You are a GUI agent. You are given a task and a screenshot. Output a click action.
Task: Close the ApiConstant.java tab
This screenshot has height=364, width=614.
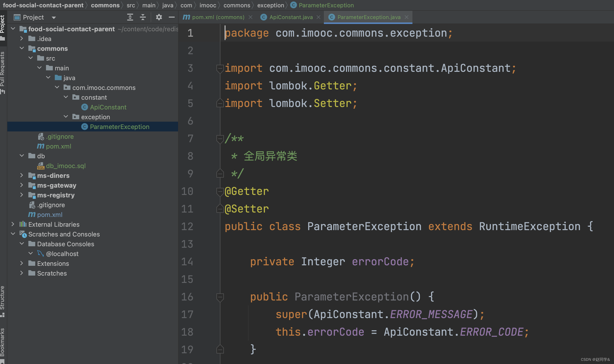coord(318,17)
